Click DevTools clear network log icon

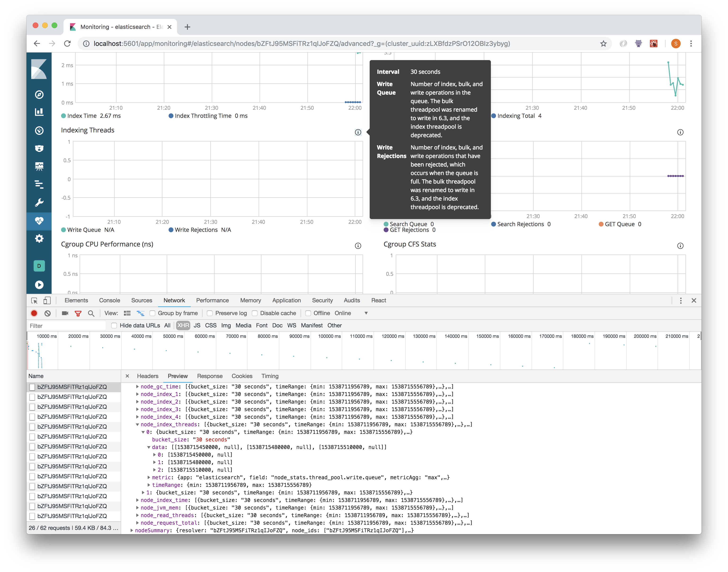click(48, 313)
